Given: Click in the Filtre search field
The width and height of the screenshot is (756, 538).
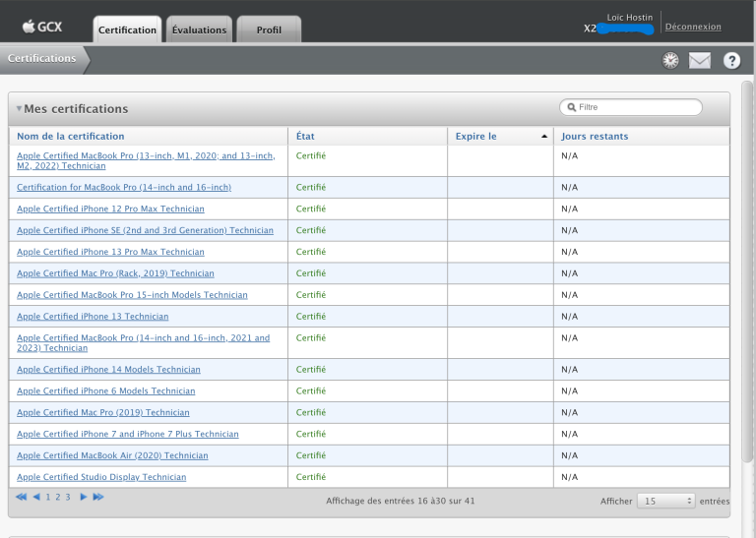Looking at the screenshot, I should [631, 107].
